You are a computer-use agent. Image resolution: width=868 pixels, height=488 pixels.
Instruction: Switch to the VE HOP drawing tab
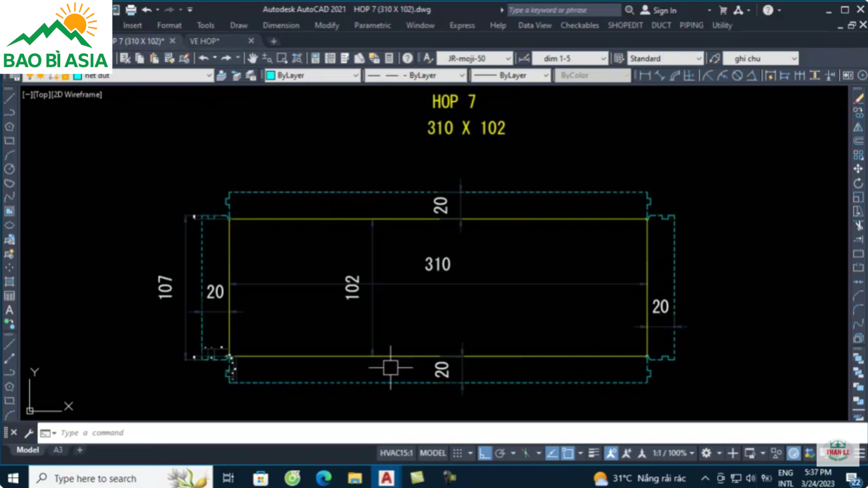coord(204,41)
